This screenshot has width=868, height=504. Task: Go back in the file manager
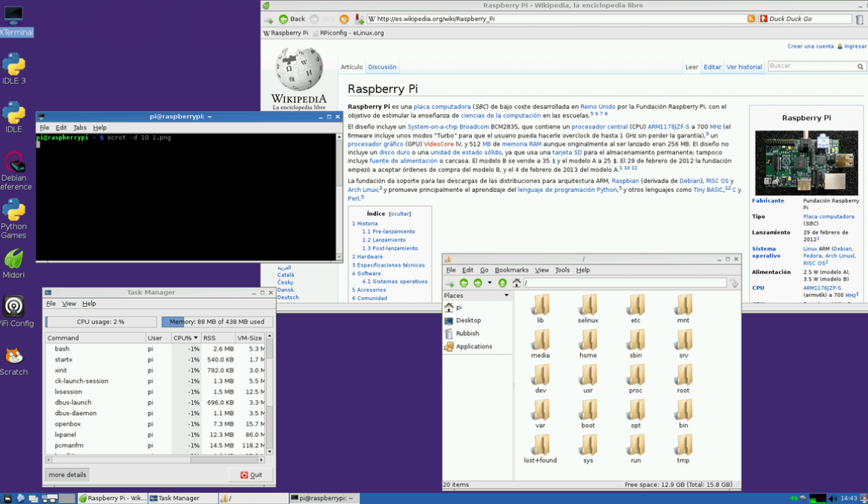(464, 283)
